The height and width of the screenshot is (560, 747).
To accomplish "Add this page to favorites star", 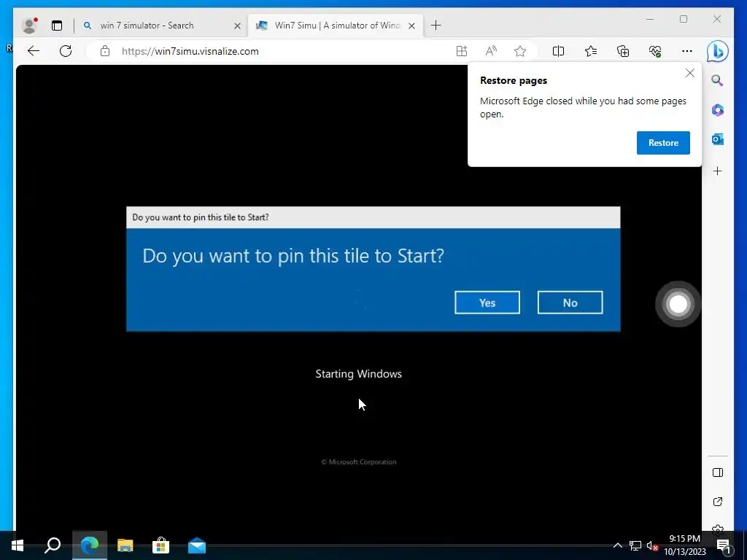I will [520, 51].
